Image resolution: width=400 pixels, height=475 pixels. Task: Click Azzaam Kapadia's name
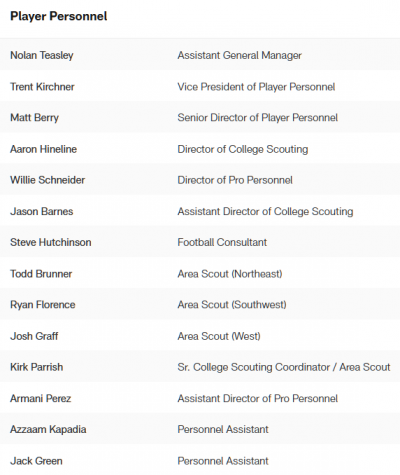pos(48,429)
